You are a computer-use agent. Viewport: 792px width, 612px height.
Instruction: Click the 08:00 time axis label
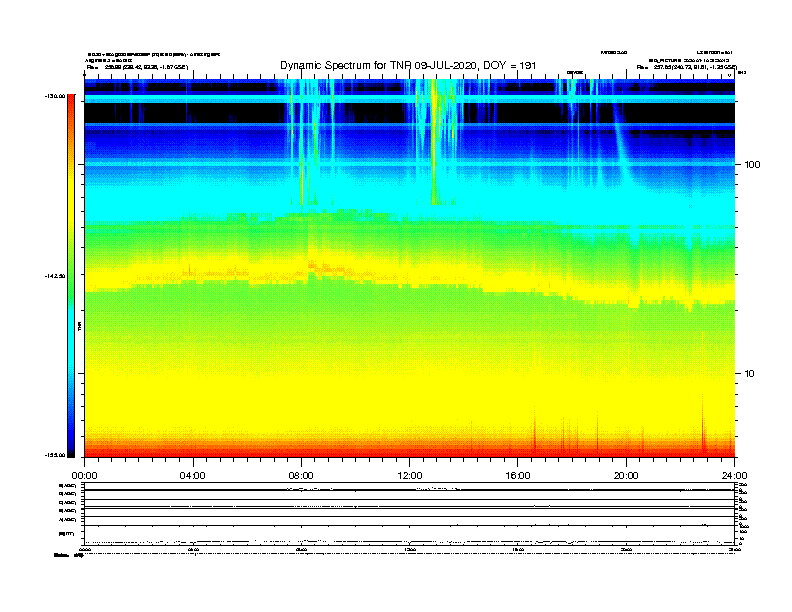[x=301, y=476]
